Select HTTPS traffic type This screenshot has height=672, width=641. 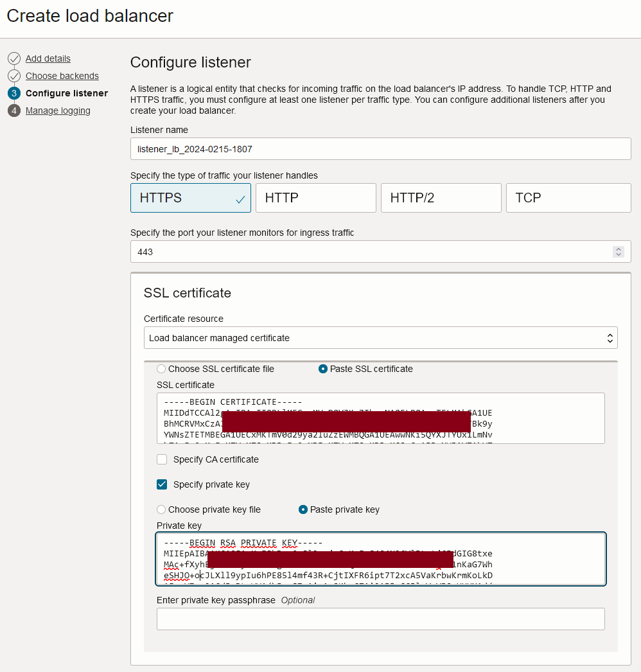191,198
